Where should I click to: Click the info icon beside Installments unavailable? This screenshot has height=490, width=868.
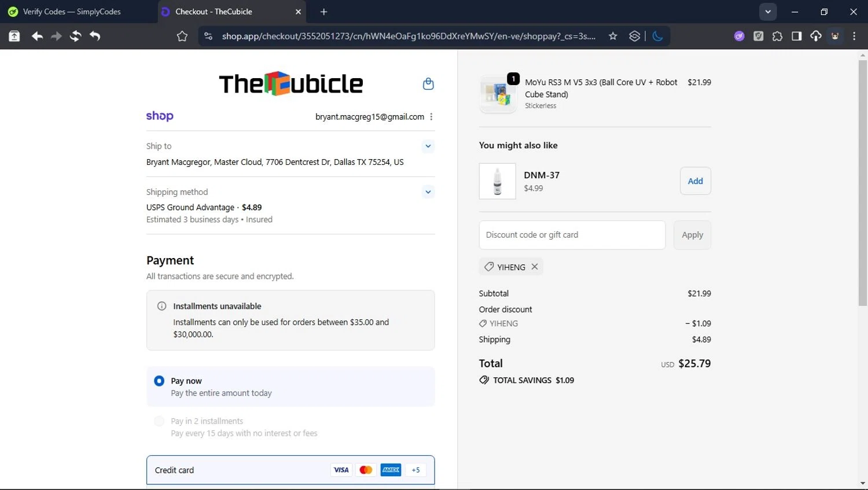pos(162,306)
